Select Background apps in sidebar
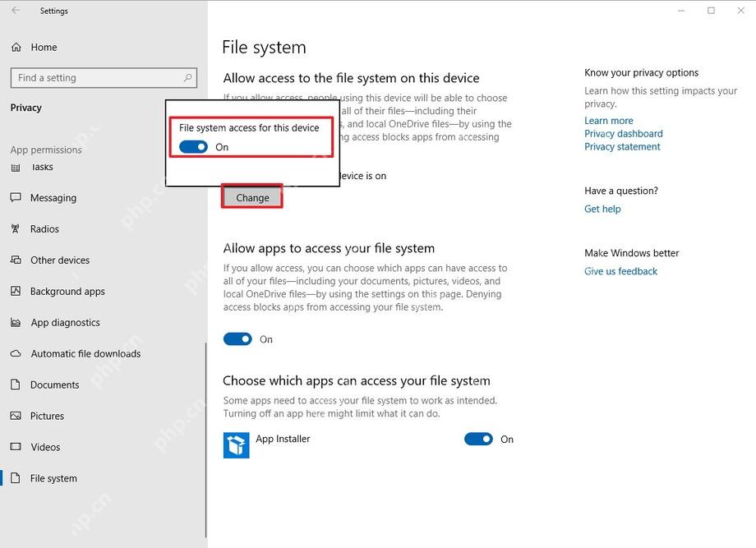 coord(67,291)
